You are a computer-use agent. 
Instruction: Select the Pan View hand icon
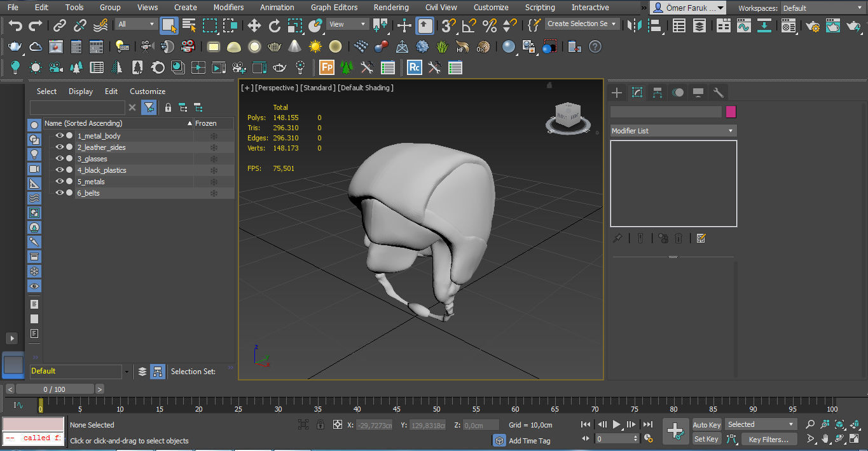tap(825, 438)
